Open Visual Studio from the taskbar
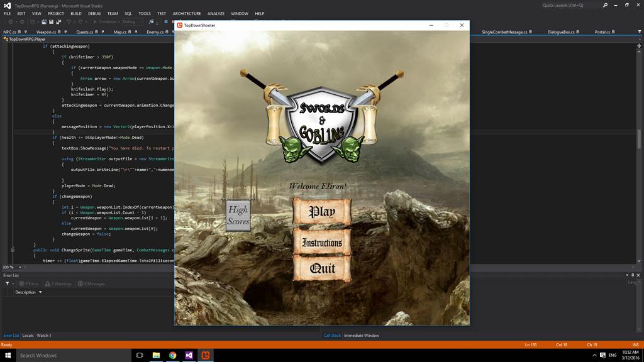Image resolution: width=644 pixels, height=362 pixels. tap(189, 355)
